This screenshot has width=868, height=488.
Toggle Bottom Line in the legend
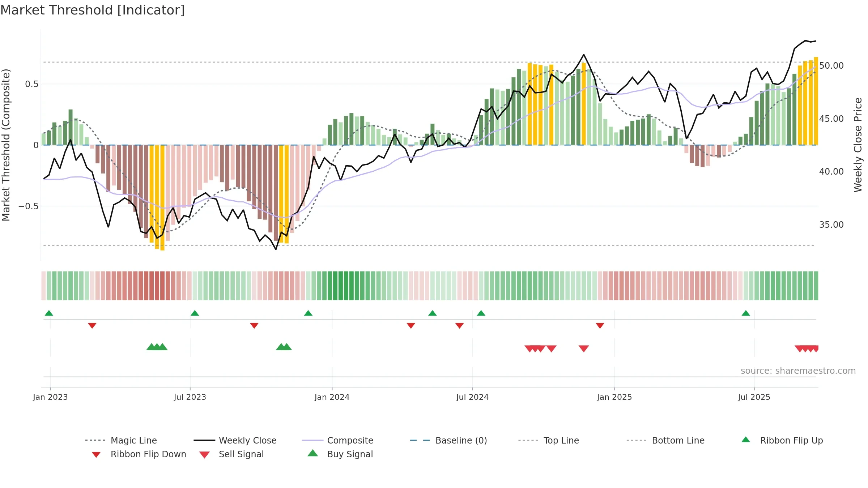pyautogui.click(x=665, y=440)
